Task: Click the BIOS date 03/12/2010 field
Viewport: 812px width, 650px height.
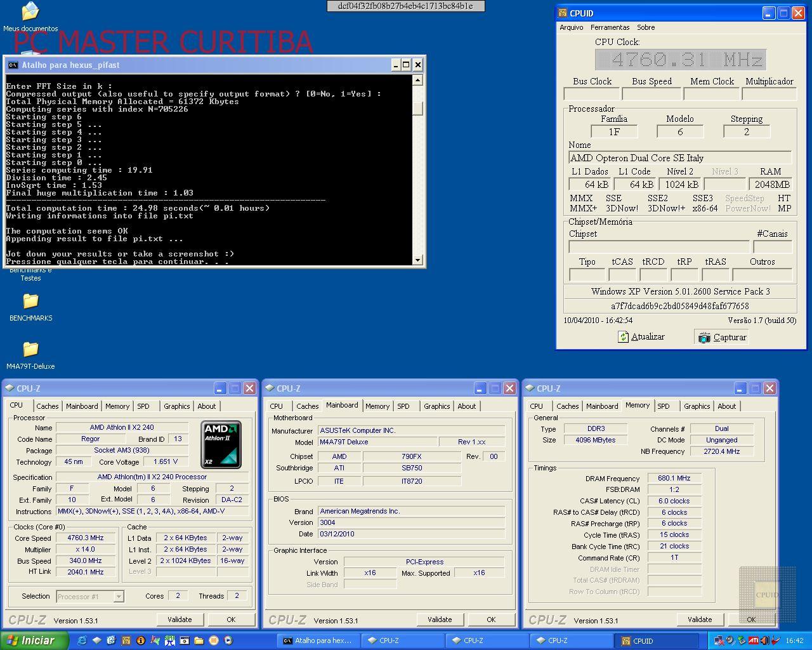Action: (412, 534)
